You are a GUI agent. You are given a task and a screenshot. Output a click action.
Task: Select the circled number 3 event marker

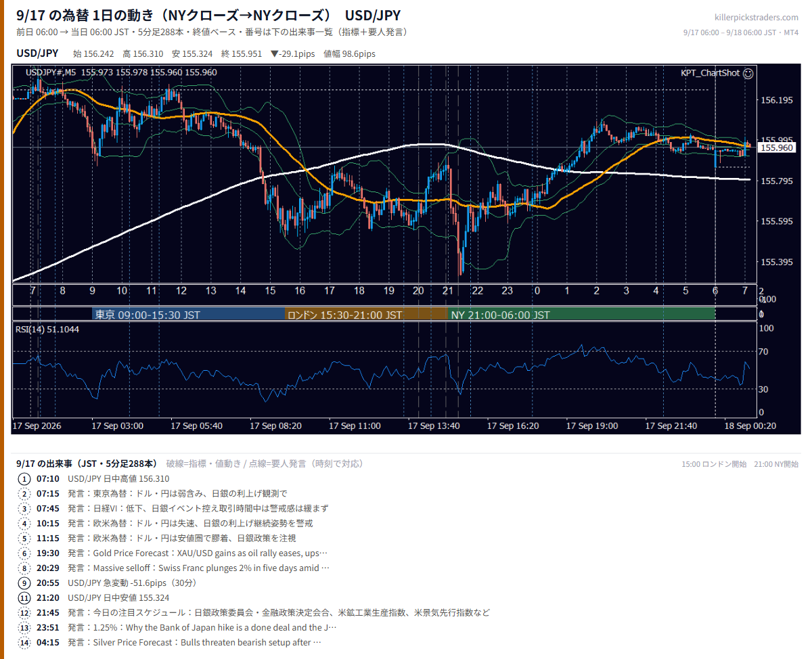tap(25, 508)
